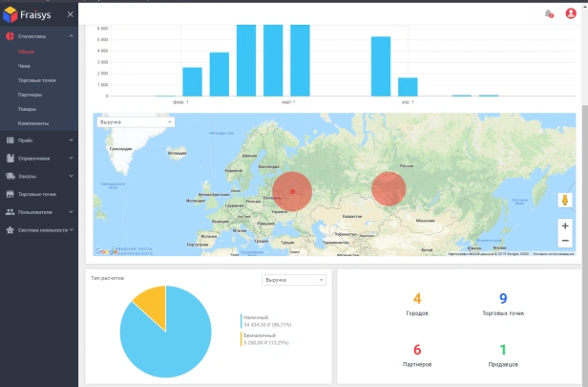Image resolution: width=588 pixels, height=387 pixels.
Task: Open the notifications bell
Action: tap(549, 13)
